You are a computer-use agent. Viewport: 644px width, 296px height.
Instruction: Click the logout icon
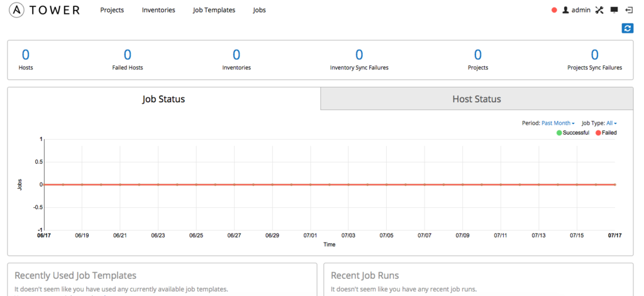click(629, 10)
